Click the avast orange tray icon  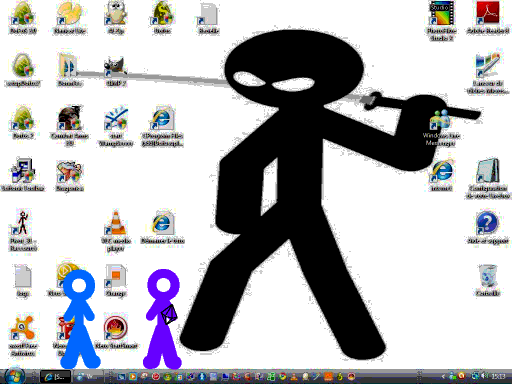point(461,376)
